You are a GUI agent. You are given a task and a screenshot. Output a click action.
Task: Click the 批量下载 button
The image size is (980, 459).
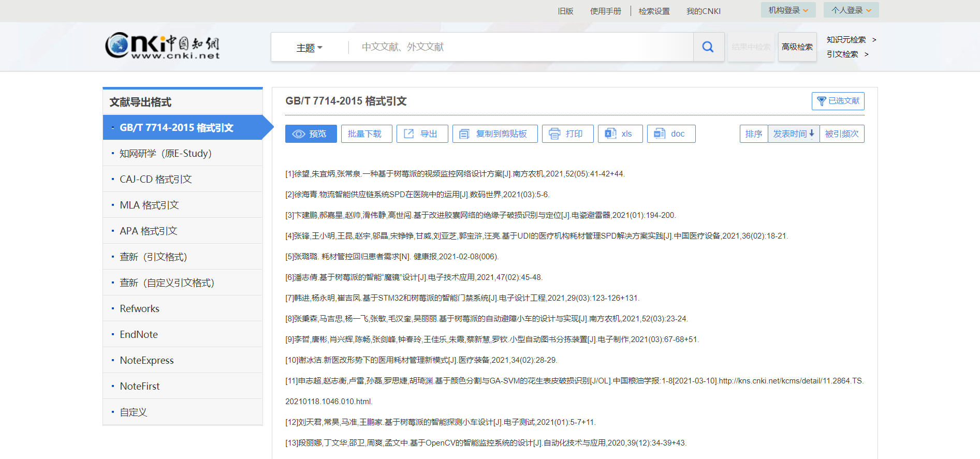pos(367,134)
